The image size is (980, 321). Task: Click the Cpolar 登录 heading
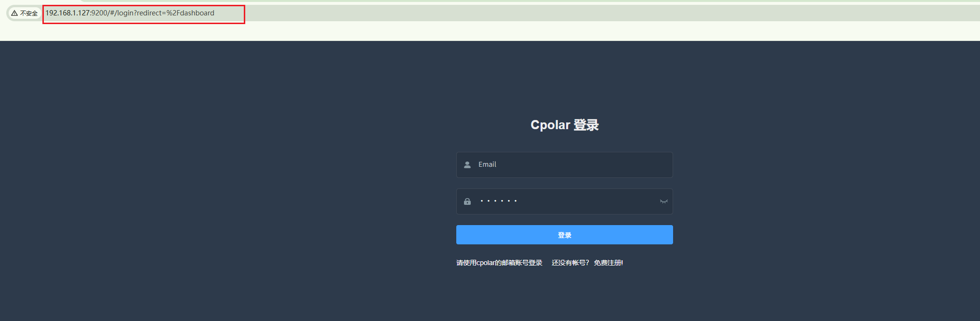[564, 125]
